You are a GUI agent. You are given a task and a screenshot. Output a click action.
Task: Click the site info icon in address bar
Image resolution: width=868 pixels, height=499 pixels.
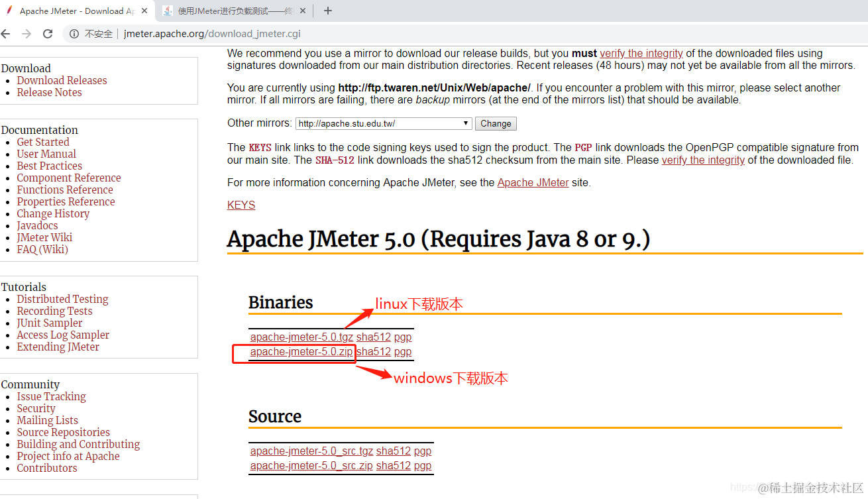click(75, 34)
